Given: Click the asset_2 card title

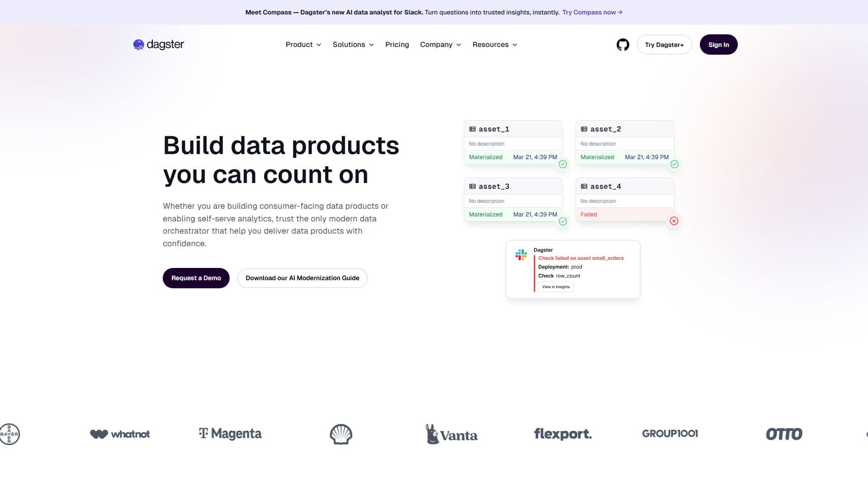Looking at the screenshot, I should (x=605, y=129).
